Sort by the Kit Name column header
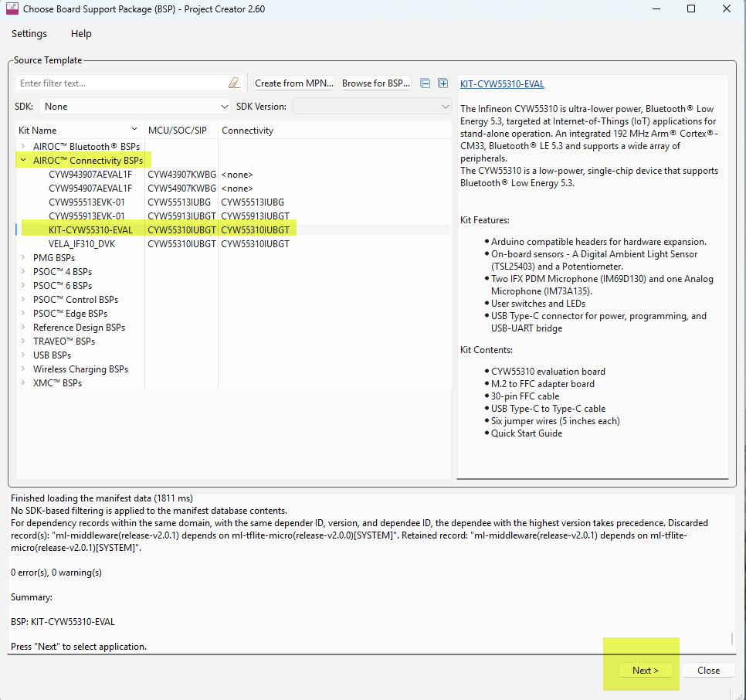 [x=80, y=131]
